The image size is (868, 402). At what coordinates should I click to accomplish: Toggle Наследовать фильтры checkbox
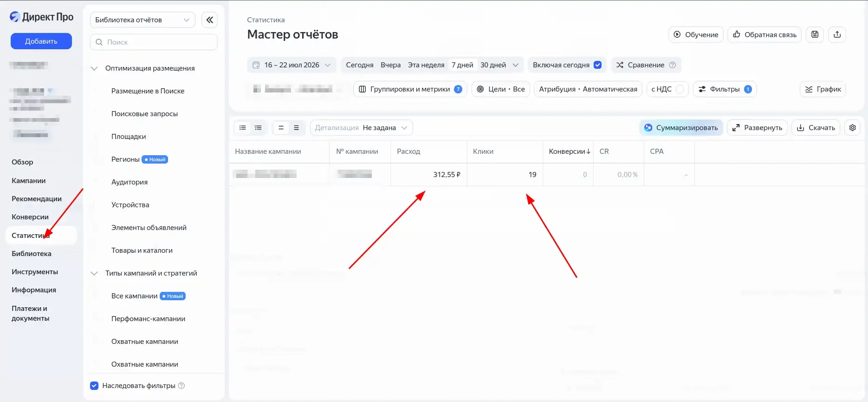[x=94, y=386]
